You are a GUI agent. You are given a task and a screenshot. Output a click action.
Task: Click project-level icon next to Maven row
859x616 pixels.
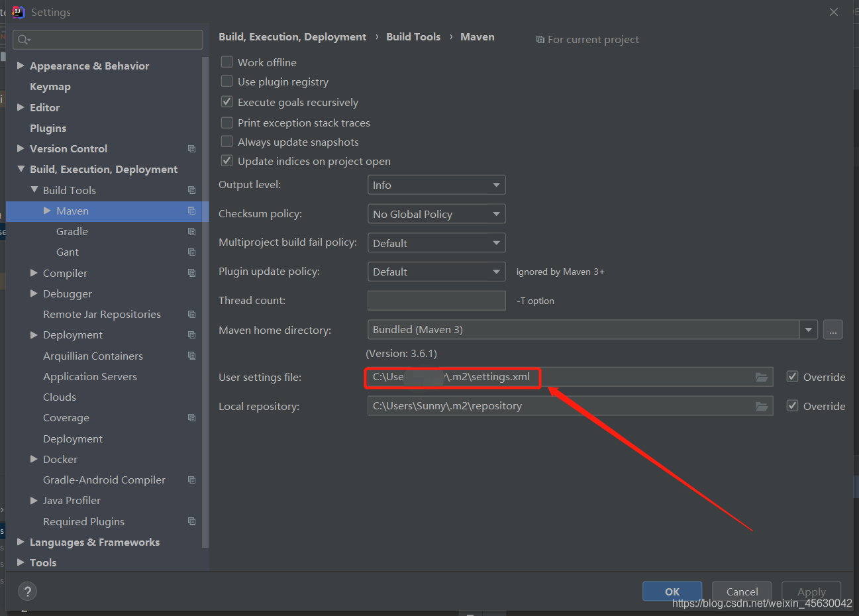pyautogui.click(x=191, y=211)
